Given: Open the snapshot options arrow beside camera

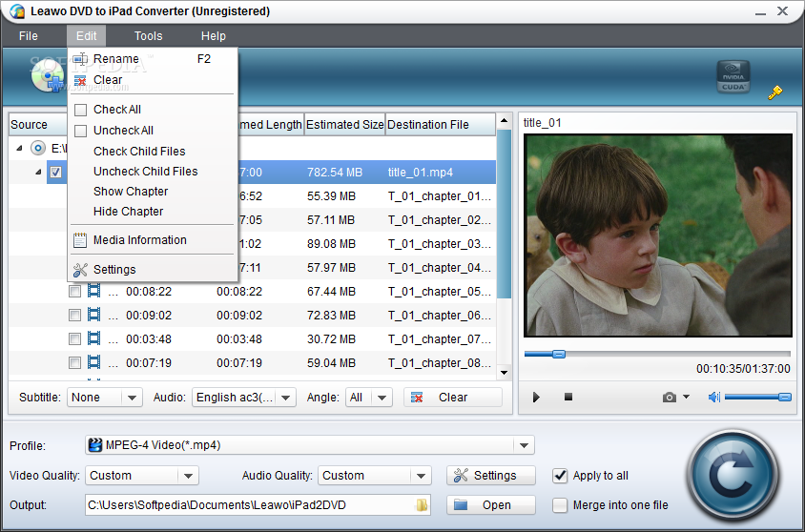Looking at the screenshot, I should coord(686,397).
